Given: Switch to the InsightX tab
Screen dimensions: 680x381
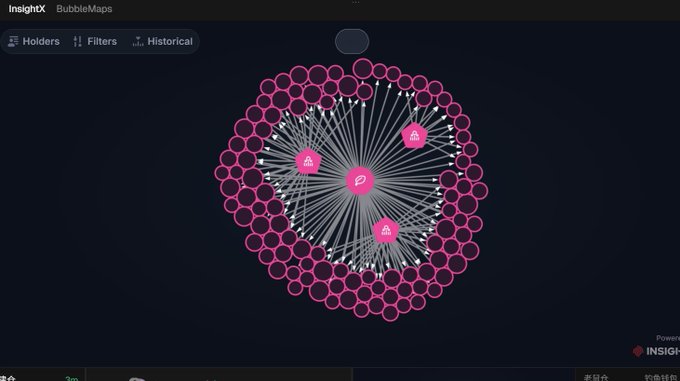Looking at the screenshot, I should click(27, 9).
